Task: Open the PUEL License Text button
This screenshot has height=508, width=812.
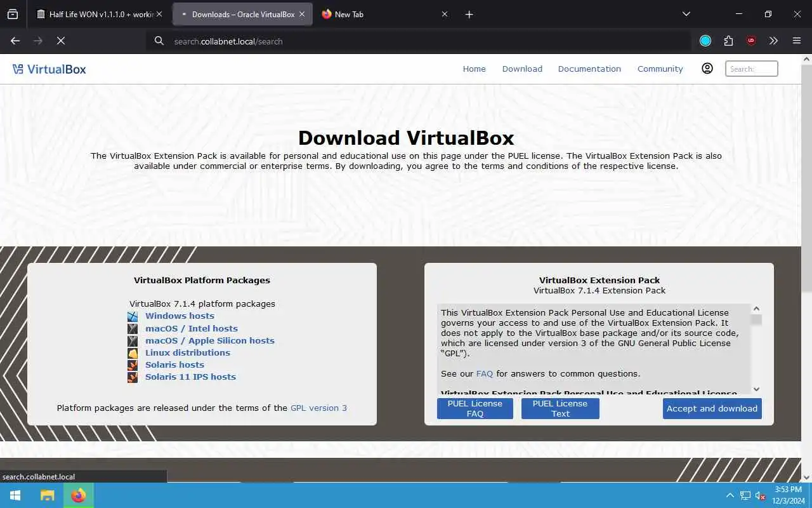Action: [560, 408]
